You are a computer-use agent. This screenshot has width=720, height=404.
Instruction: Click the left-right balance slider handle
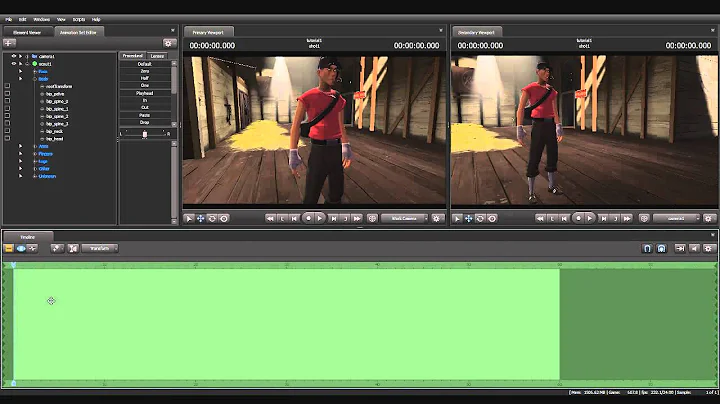145,134
